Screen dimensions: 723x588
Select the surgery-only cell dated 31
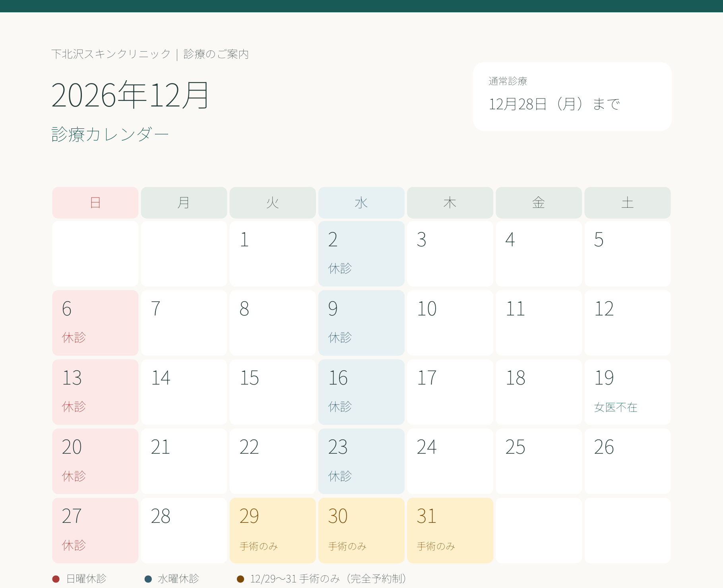pyautogui.click(x=450, y=530)
